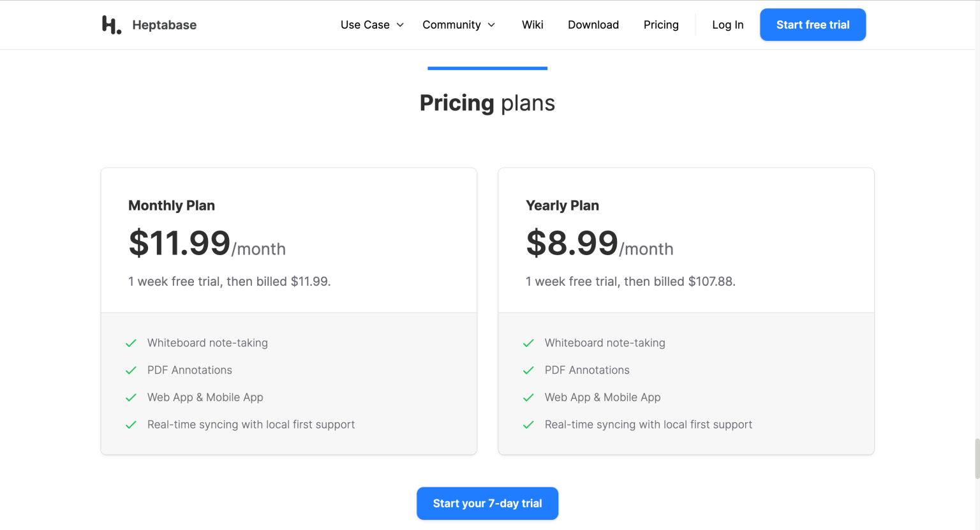Click the Real-time syncing checkmark in Yearly Plan
The image size is (980, 530).
point(528,425)
